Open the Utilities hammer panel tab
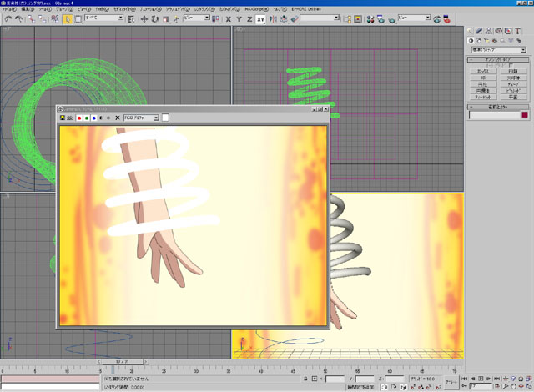 point(517,31)
